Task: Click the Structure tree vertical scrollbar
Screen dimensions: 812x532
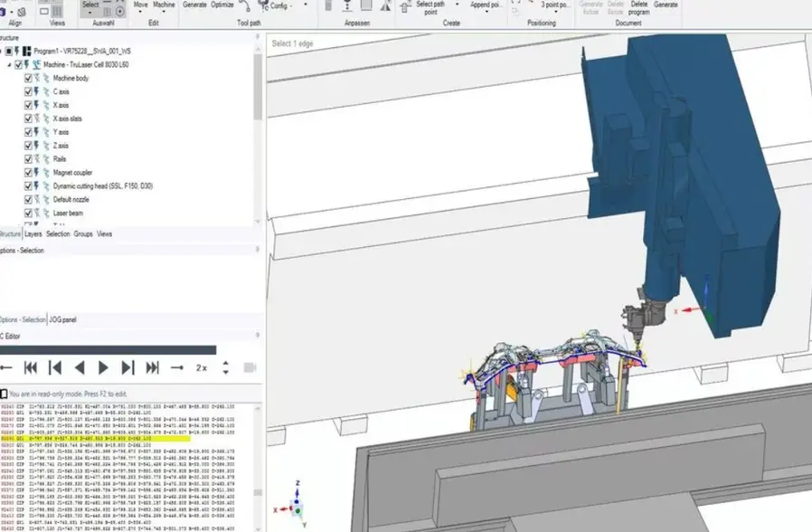Action: [x=258, y=87]
